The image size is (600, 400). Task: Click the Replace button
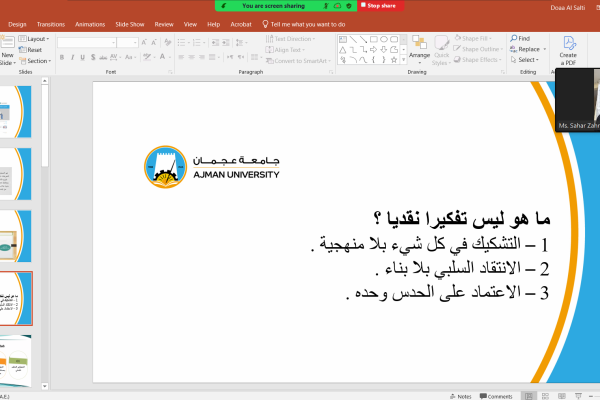[528, 49]
